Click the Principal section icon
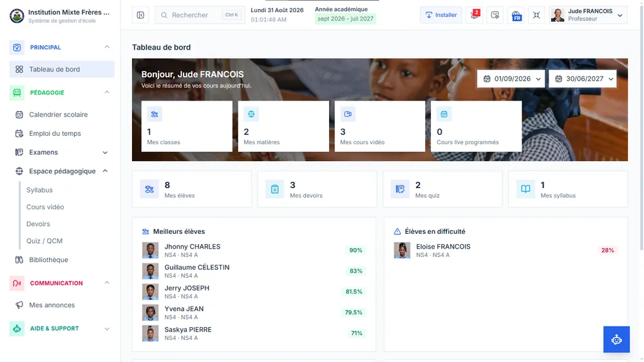Screen dimensions: 644x362 click(17, 47)
